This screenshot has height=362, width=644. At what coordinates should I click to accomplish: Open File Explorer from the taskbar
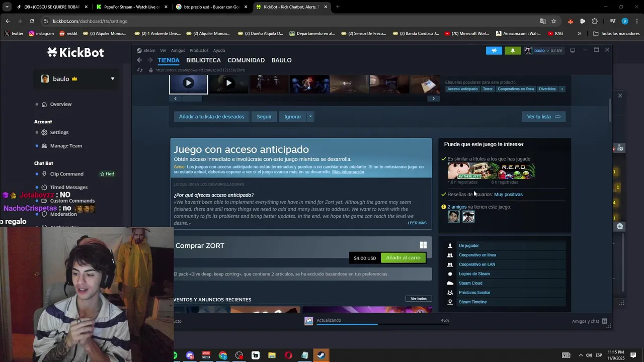coord(272,355)
